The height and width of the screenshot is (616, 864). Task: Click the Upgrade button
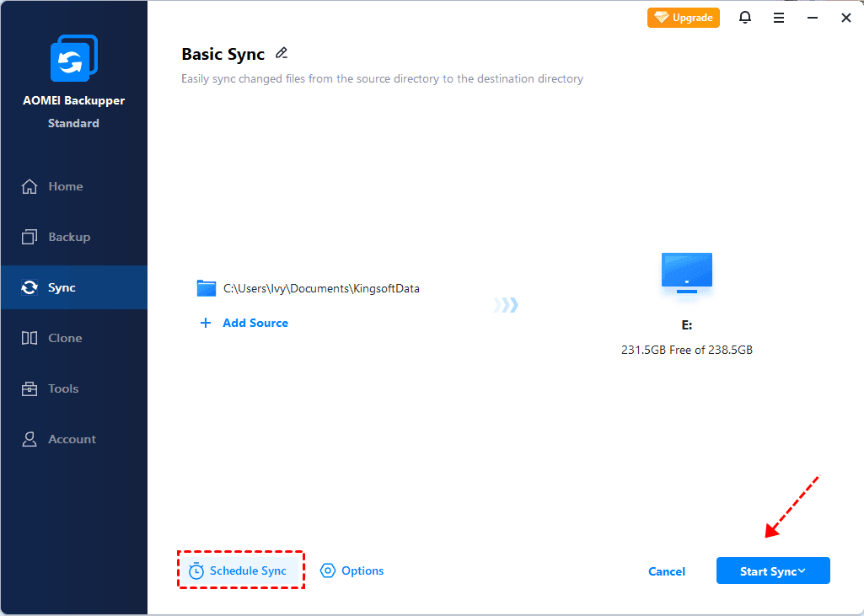684,18
